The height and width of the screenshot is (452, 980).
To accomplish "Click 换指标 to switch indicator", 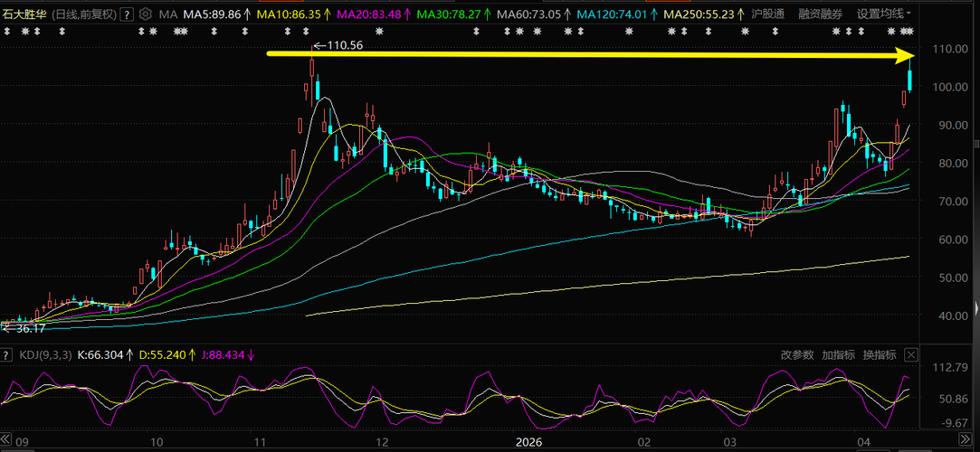I will click(880, 355).
